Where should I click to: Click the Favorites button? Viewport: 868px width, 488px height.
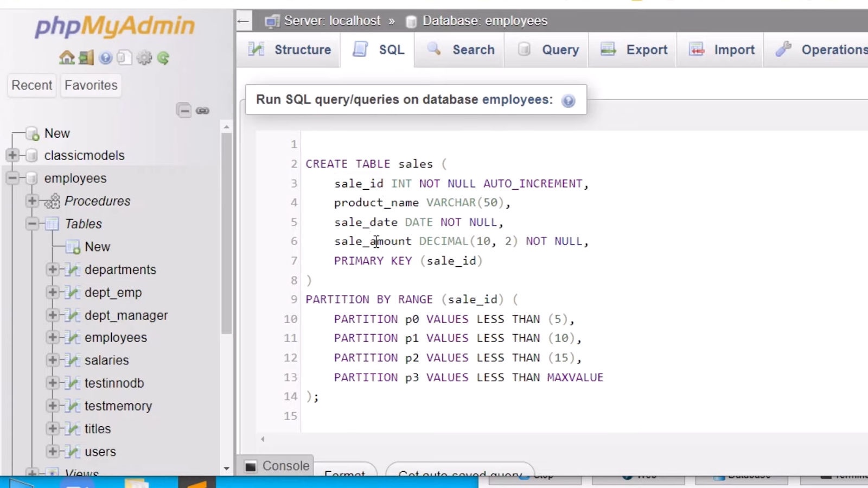click(91, 86)
